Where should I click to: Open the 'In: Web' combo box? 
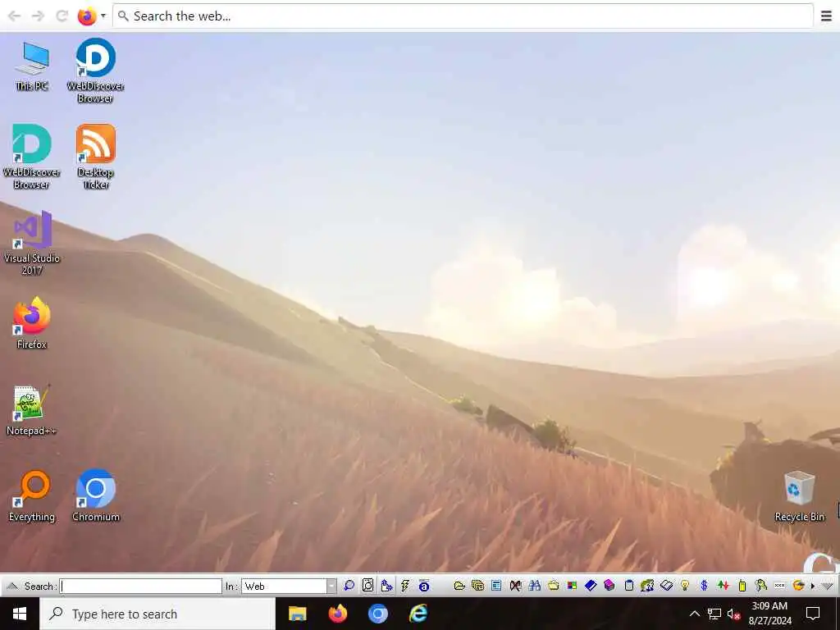coord(290,586)
